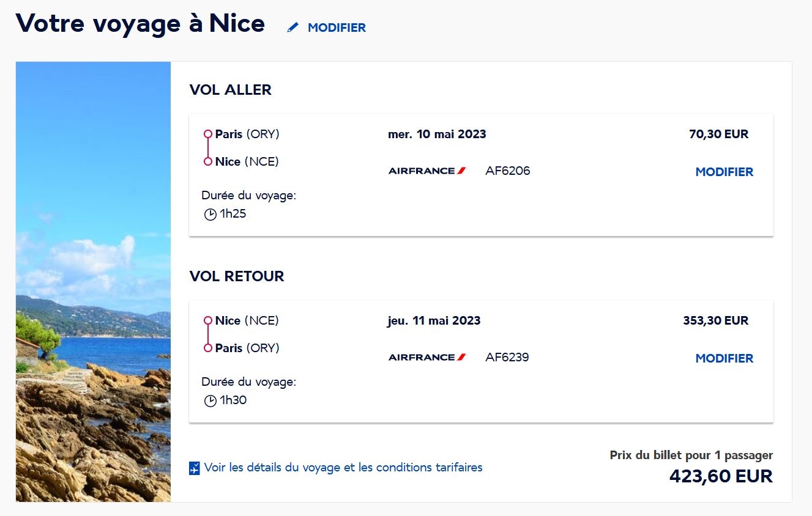Screen dimensions: 812x516
Task: Click the top MODIFIER link near the title
Action: click(337, 28)
